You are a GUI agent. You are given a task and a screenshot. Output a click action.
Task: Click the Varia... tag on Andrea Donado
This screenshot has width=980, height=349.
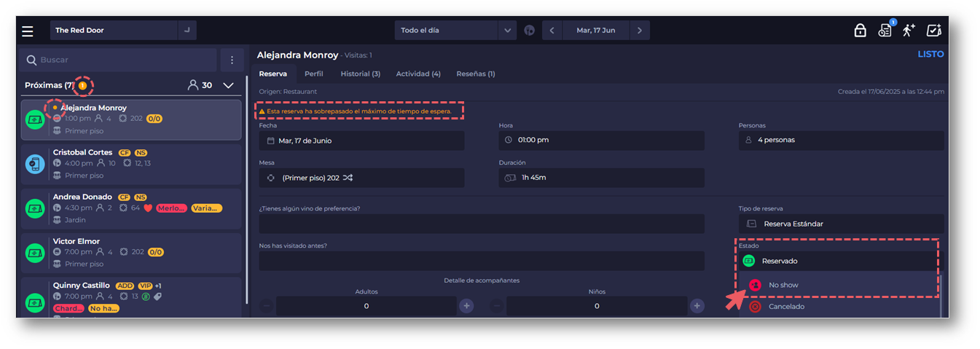click(207, 208)
